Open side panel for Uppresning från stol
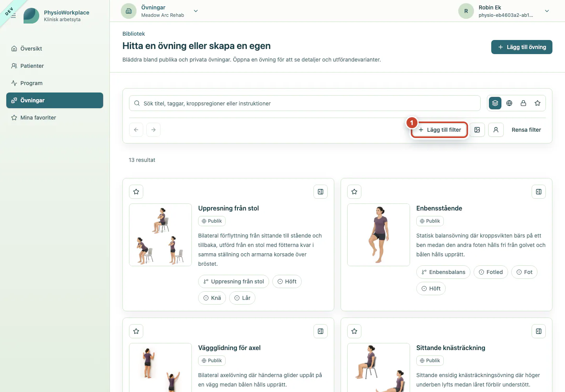Viewport: 565px width, 392px height. click(x=321, y=192)
